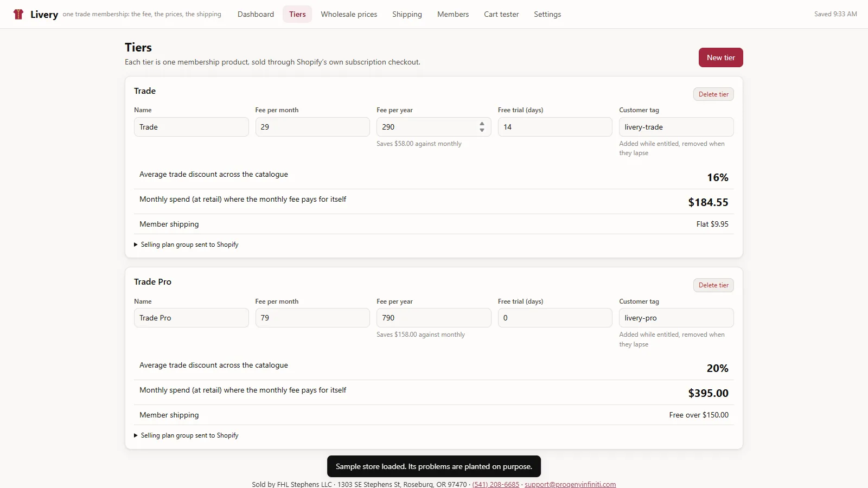Dismiss the Sample store loaded toast
Screen dimensions: 868x488
coord(434,466)
